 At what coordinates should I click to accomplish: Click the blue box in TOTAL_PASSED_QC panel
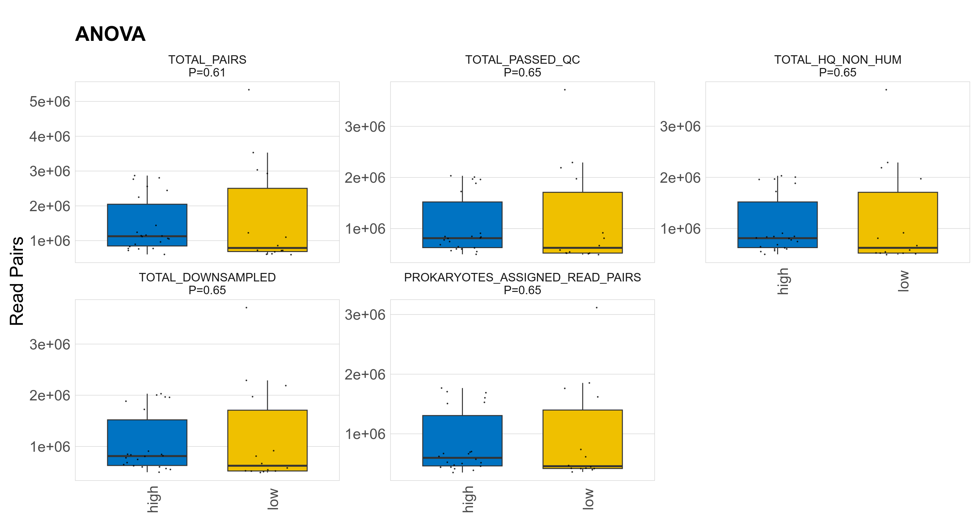pyautogui.click(x=462, y=219)
